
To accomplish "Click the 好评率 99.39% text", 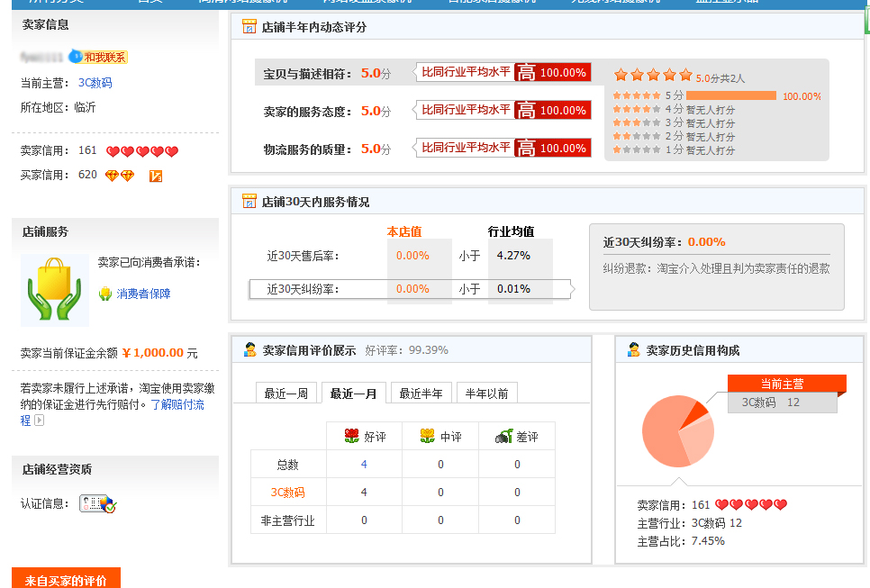I will [407, 350].
